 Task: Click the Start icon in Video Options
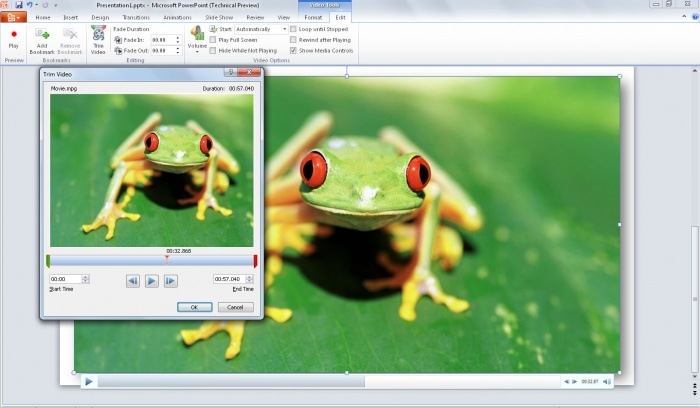point(213,29)
